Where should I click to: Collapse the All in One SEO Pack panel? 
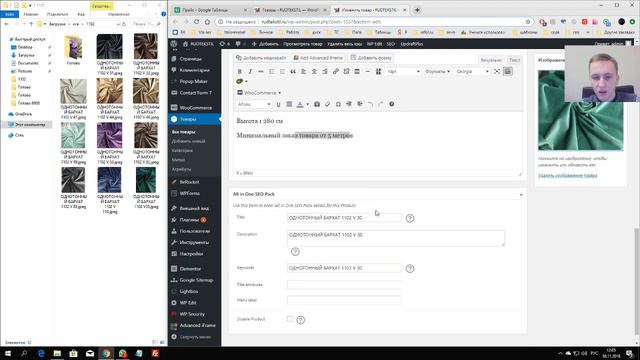coord(521,195)
